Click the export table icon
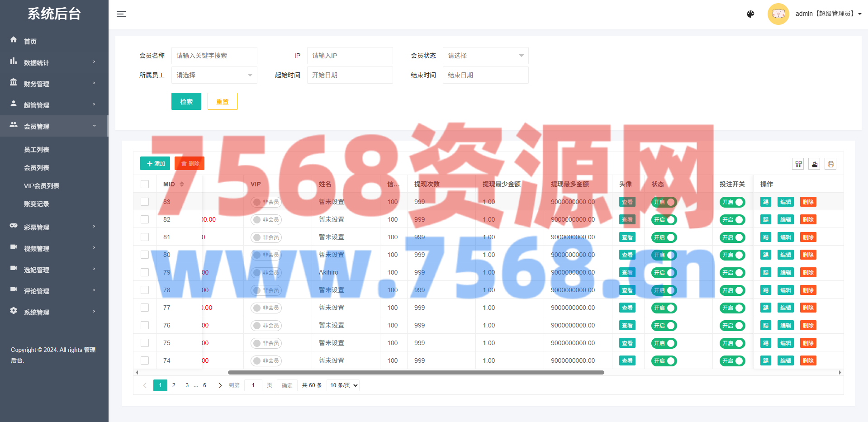The height and width of the screenshot is (422, 868). 815,164
